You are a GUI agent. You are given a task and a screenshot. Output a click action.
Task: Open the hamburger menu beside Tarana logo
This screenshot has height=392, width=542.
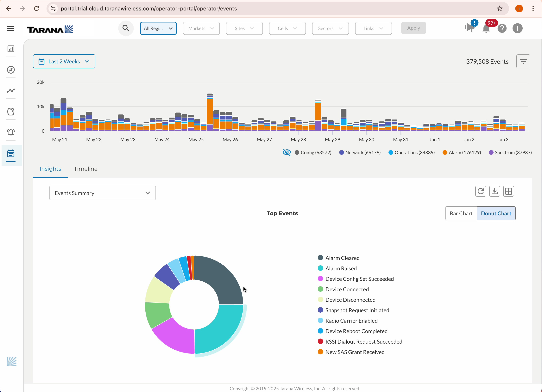coord(11,28)
